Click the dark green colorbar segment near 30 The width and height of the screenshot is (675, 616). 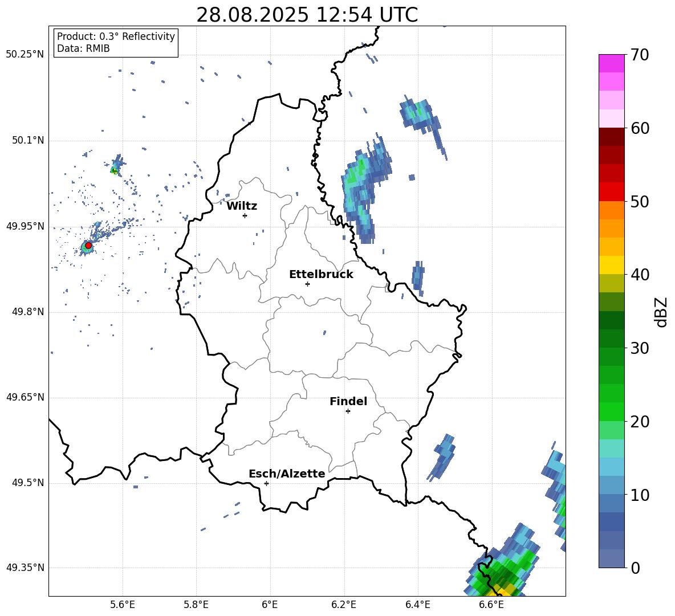(x=611, y=338)
